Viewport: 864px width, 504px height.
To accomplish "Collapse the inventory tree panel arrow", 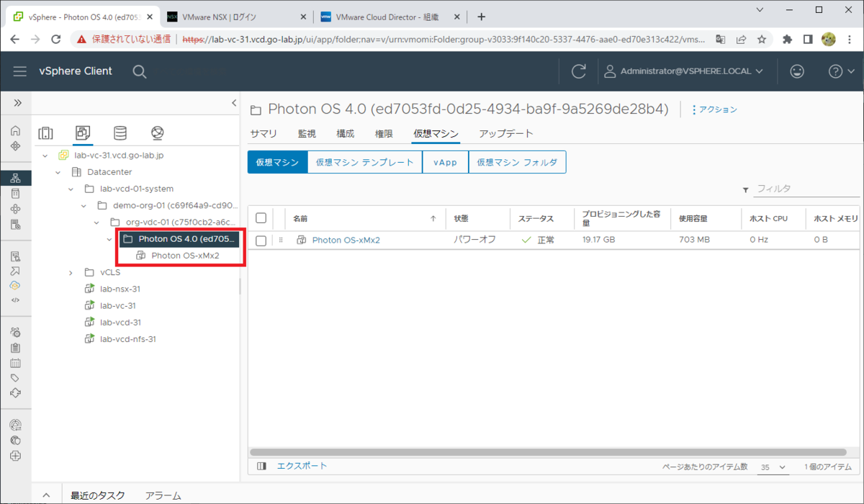I will click(x=234, y=103).
